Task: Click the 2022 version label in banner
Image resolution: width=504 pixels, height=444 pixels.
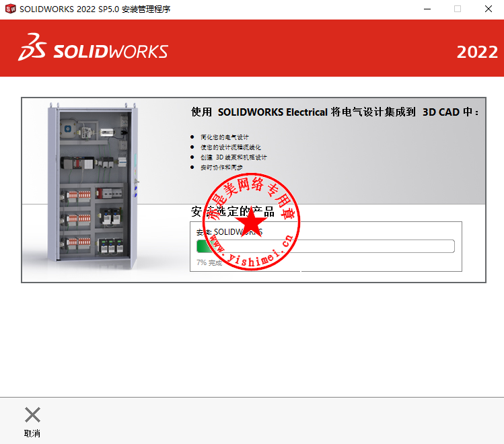Action: click(x=477, y=52)
